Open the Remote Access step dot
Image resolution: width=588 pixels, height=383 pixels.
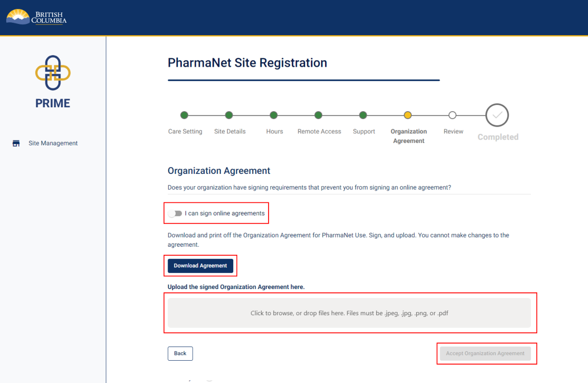319,115
